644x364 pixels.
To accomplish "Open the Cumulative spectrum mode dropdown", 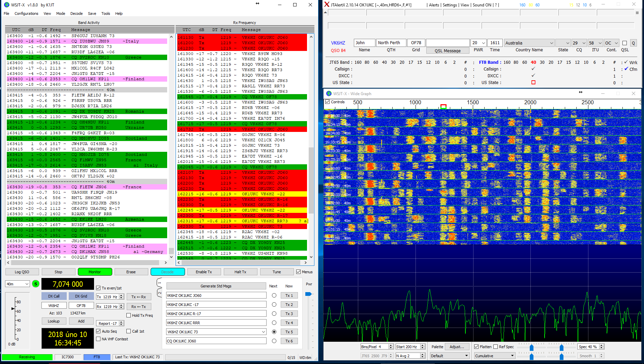I will 494,355.
